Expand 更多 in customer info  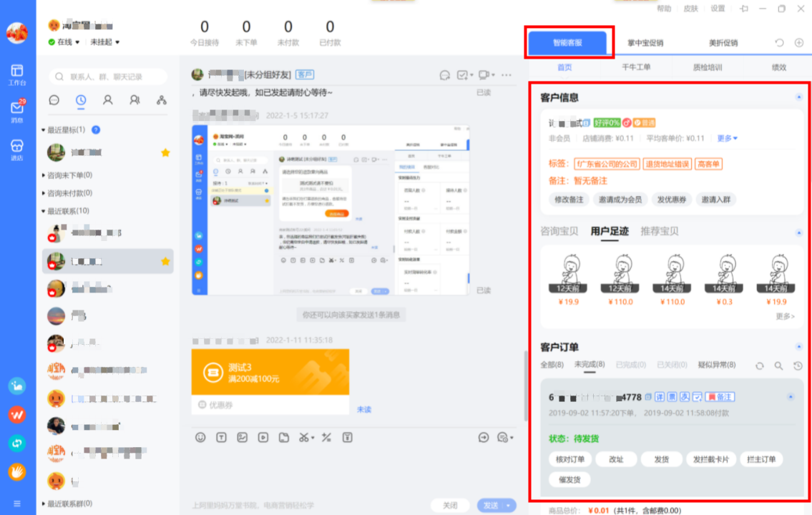[x=727, y=138]
